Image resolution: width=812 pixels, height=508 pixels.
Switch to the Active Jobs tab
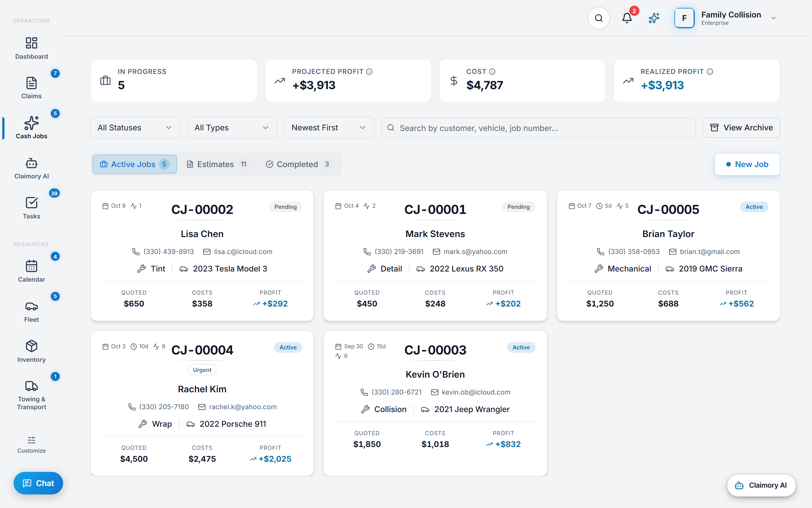tap(134, 164)
